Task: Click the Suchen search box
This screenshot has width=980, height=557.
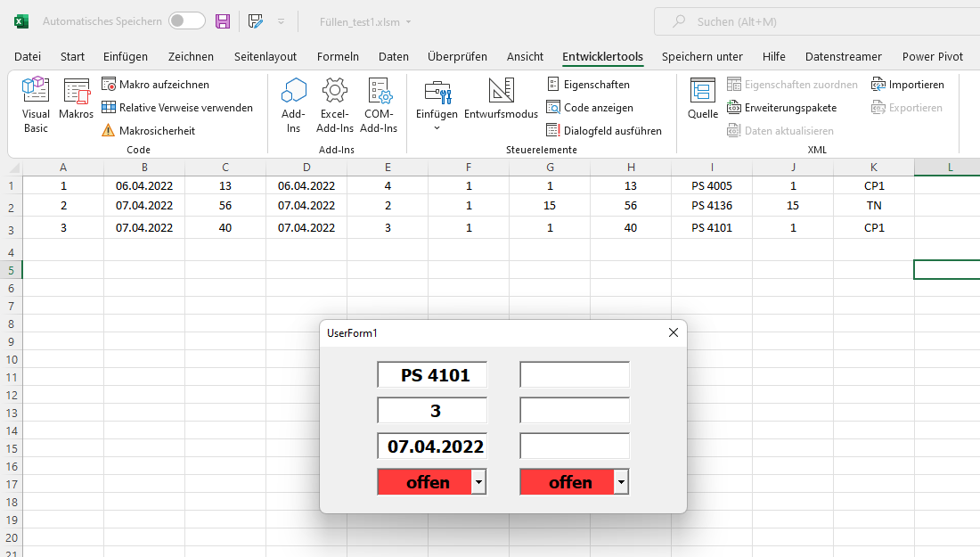Action: (x=817, y=22)
